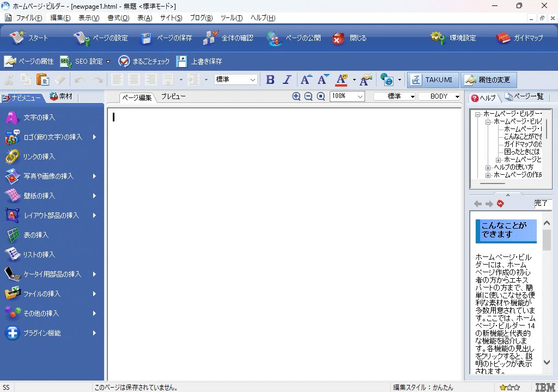
Task: Toggle the 属性の変更 button
Action: tap(488, 80)
